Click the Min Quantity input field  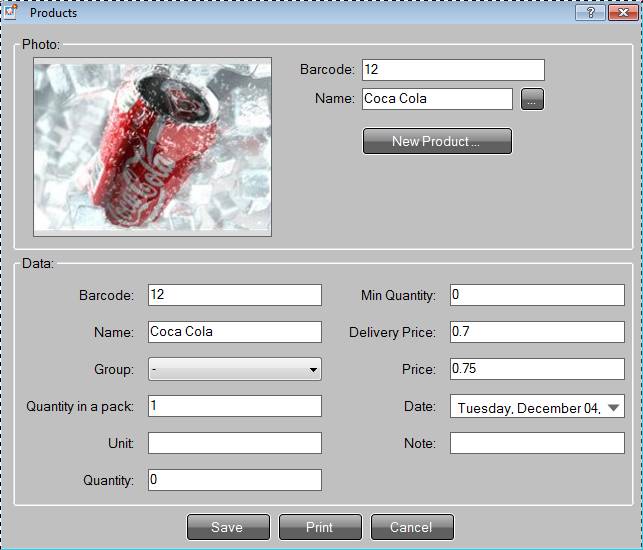[536, 295]
